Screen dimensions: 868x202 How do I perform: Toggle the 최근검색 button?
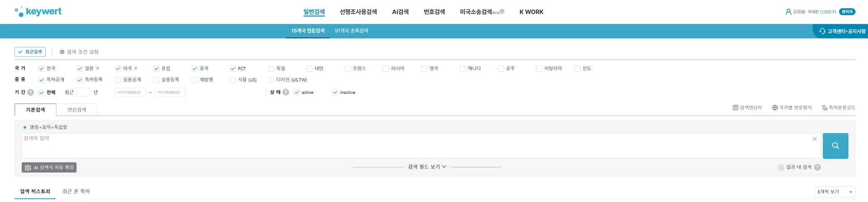[x=30, y=52]
